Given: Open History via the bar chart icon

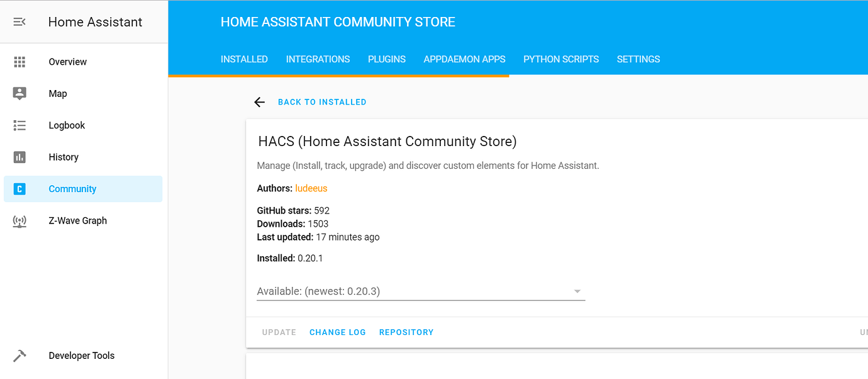Looking at the screenshot, I should [19, 156].
